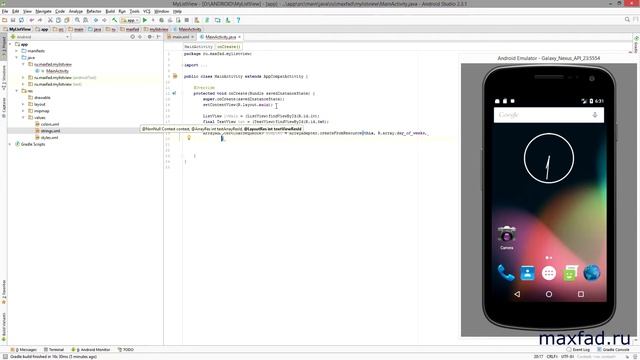640x360 pixels.
Task: Switch to the main.xml editor tab
Action: 180,37
